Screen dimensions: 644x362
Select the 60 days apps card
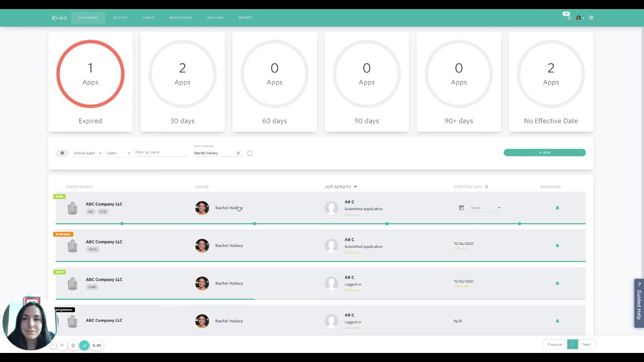275,81
